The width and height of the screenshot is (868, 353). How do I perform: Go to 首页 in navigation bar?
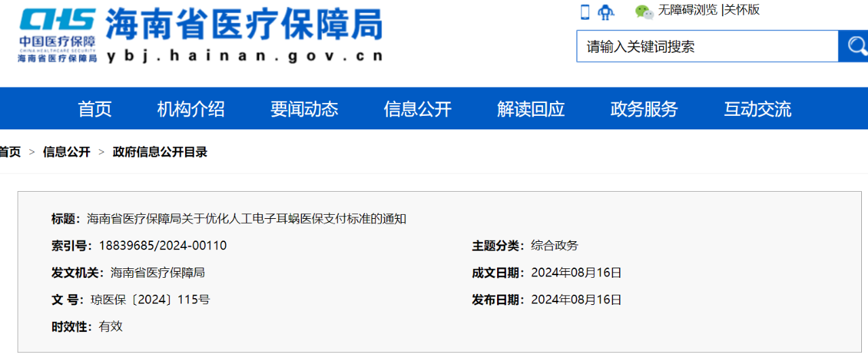[x=95, y=109]
